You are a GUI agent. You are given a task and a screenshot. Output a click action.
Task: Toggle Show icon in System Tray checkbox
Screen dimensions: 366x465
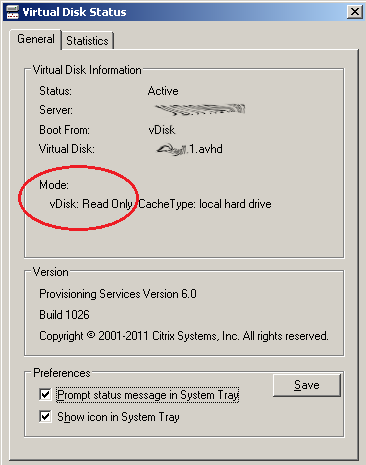coord(45,417)
